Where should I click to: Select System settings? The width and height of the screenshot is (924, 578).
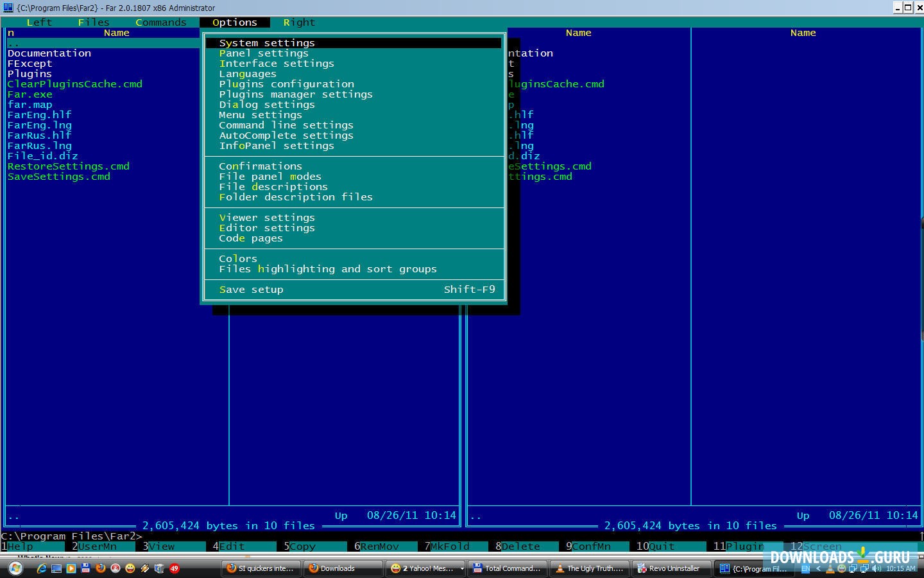point(354,43)
